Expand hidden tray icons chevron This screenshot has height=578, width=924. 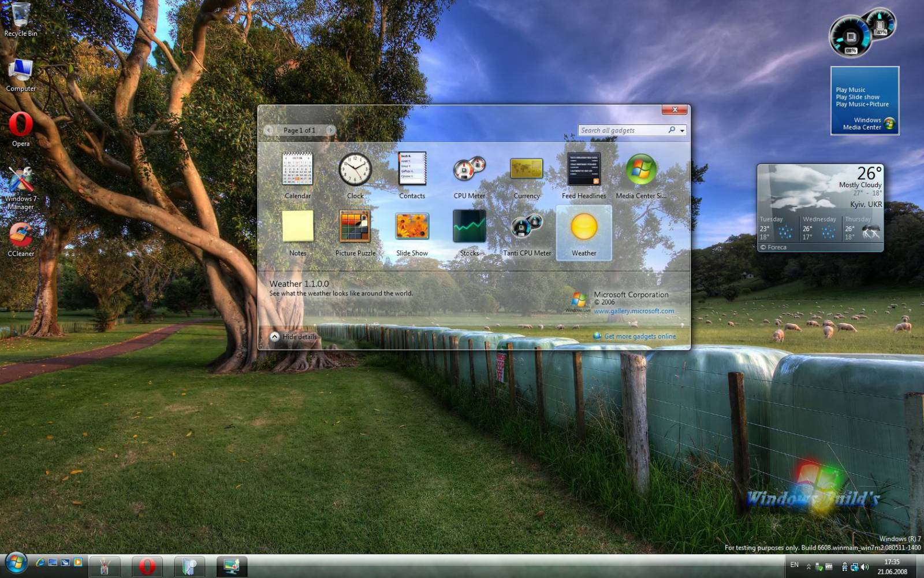point(808,567)
